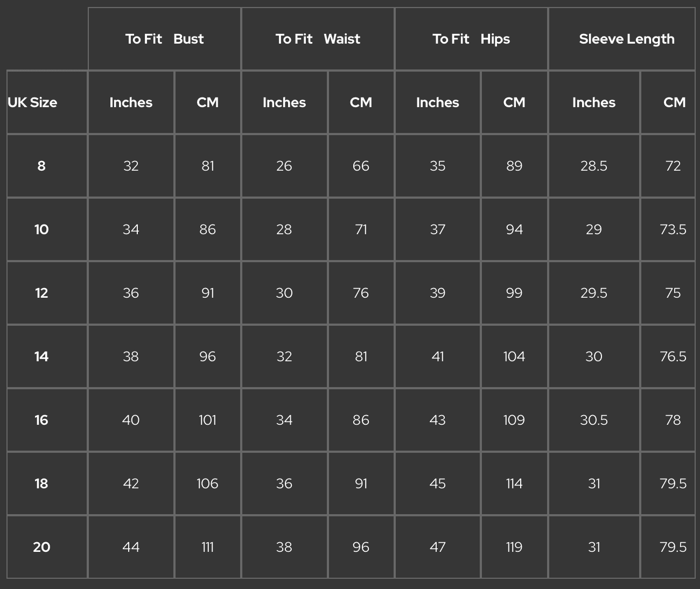700x589 pixels.
Task: Click the "To Fit Hips" header
Action: pos(471,39)
